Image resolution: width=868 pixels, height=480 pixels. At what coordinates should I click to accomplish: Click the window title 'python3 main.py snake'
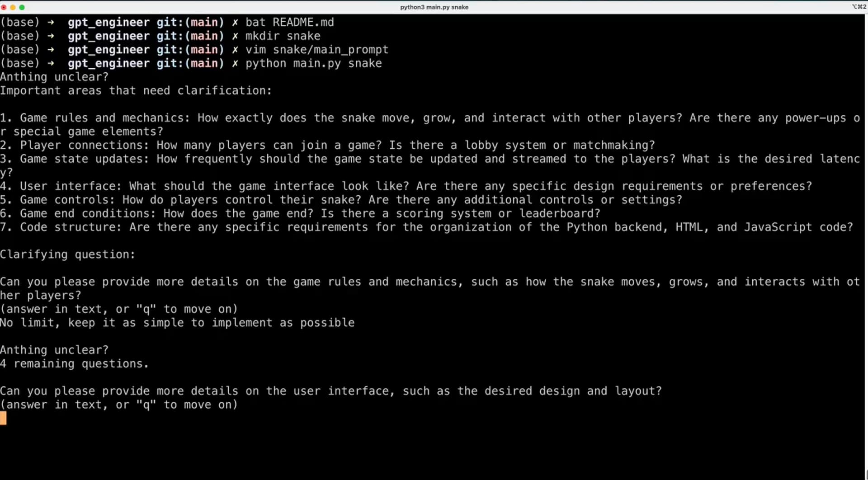click(x=434, y=7)
